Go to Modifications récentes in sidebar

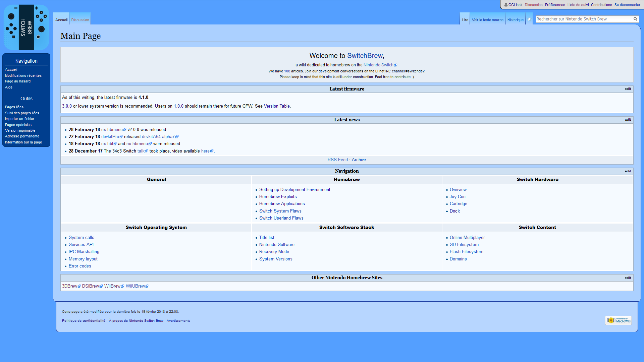23,75
